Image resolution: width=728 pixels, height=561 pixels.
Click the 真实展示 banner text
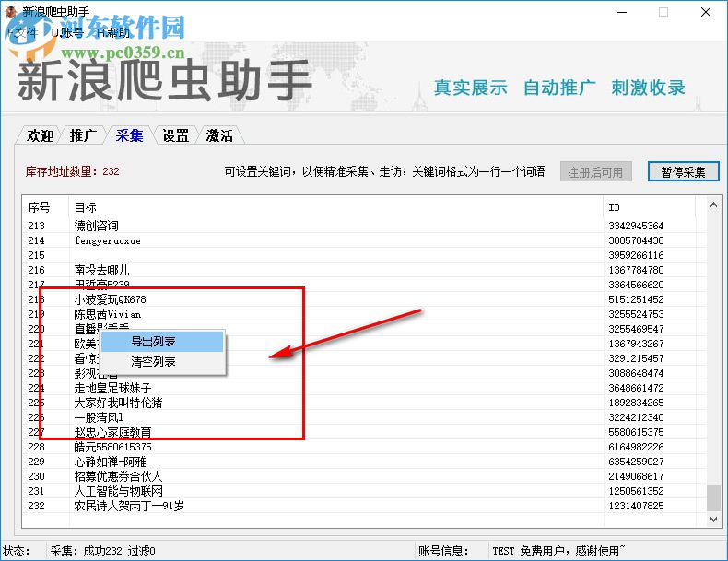pos(470,88)
